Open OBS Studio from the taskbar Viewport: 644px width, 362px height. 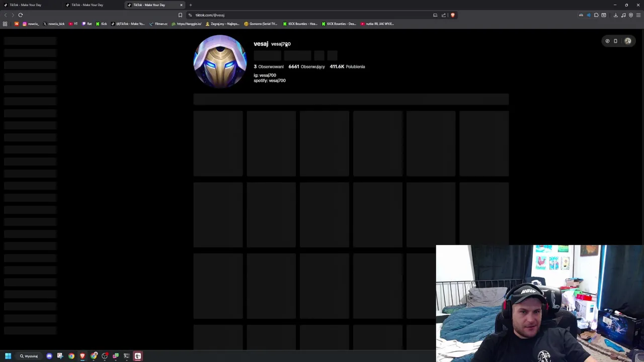click(105, 356)
